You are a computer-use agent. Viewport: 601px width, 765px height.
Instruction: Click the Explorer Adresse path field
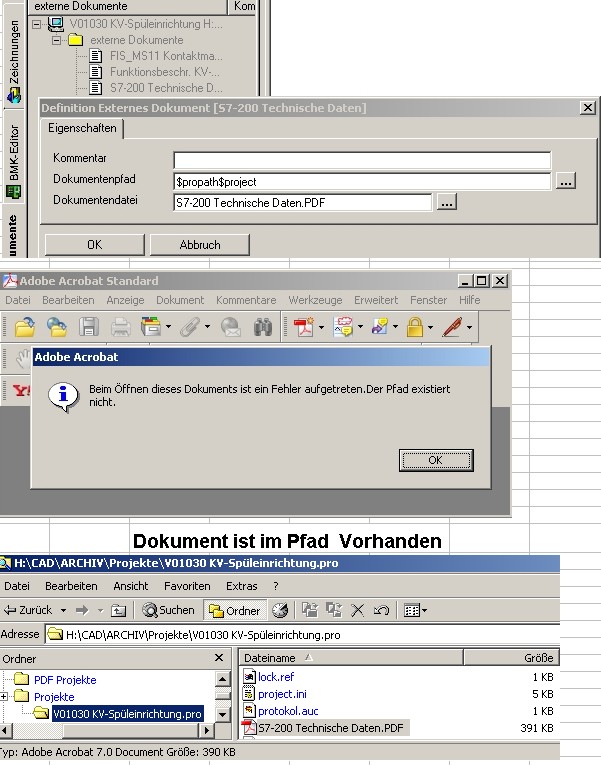point(302,635)
